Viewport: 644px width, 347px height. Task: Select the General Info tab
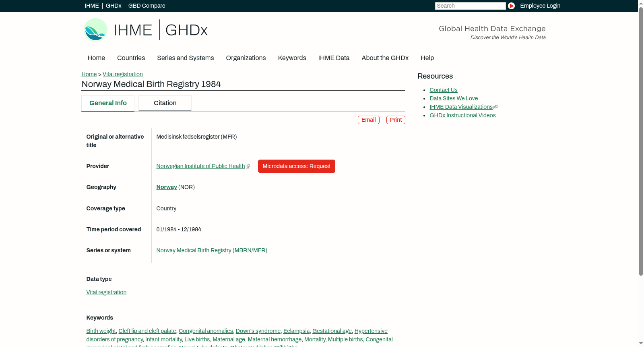(x=108, y=103)
